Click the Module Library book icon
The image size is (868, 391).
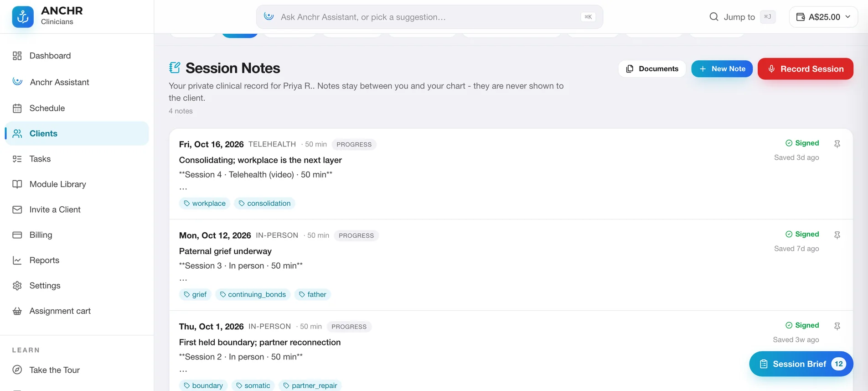(x=17, y=184)
